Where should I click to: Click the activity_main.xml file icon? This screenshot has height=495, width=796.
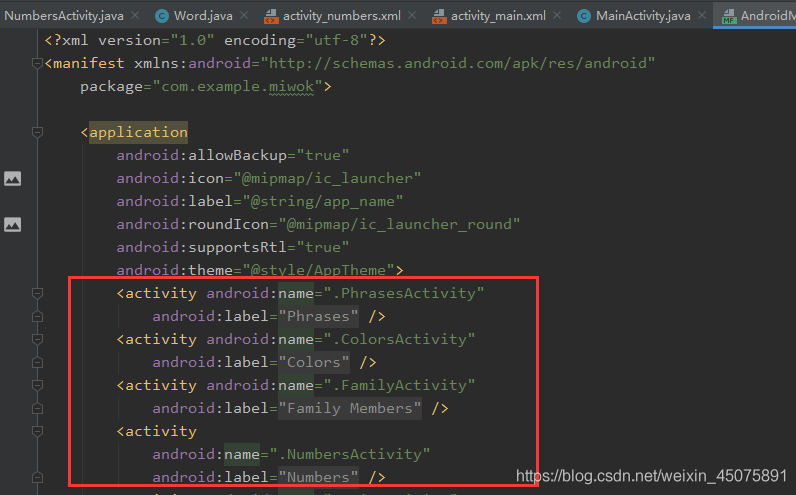[439, 16]
